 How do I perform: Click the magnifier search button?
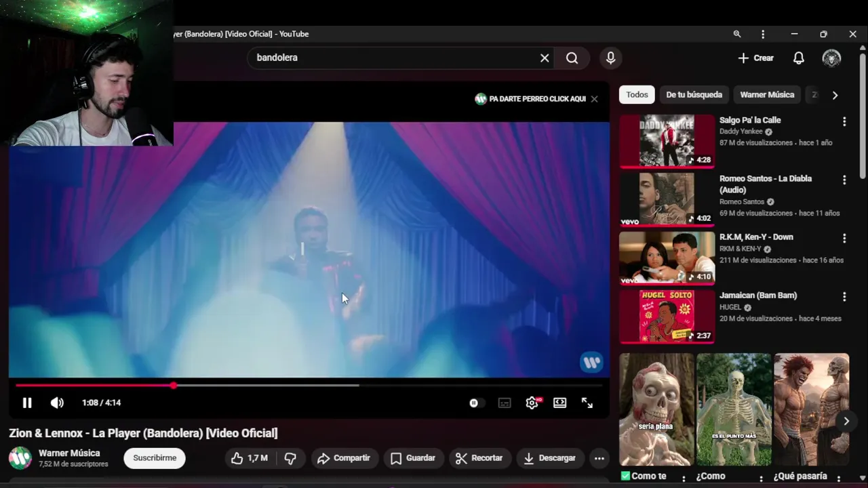click(572, 58)
